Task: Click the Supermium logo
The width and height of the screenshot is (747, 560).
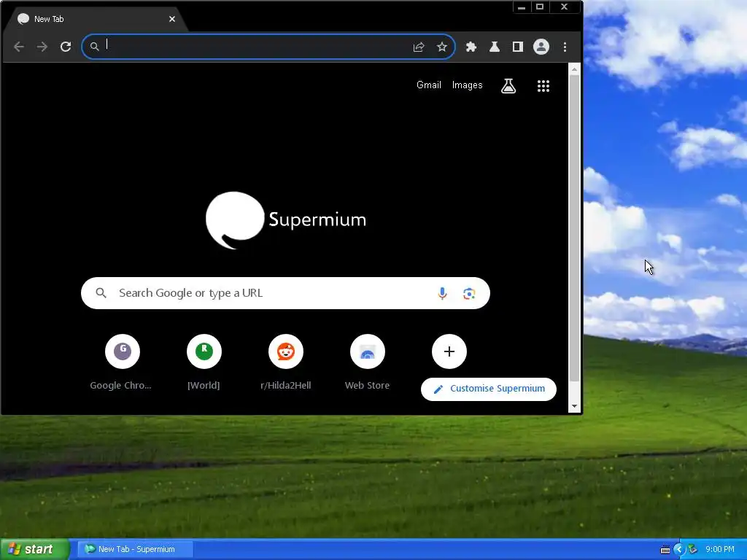Action: coord(286,220)
